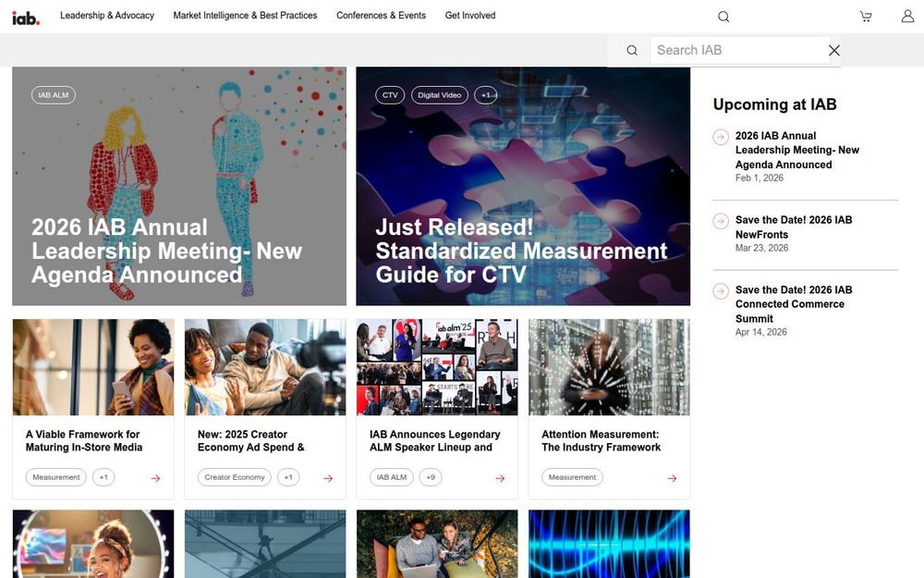Close the search bar with X

coord(833,50)
